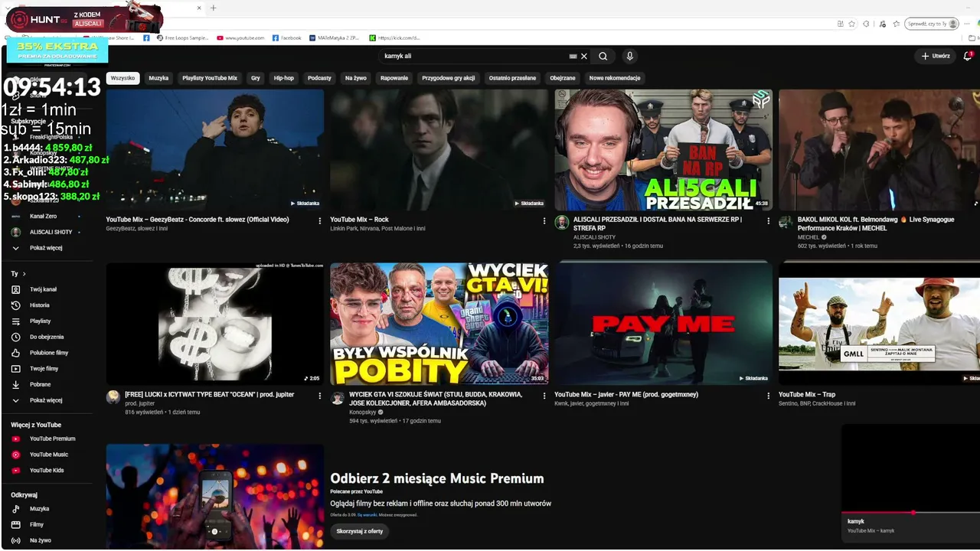
Task: Start voice search with the microphone icon
Action: click(630, 56)
